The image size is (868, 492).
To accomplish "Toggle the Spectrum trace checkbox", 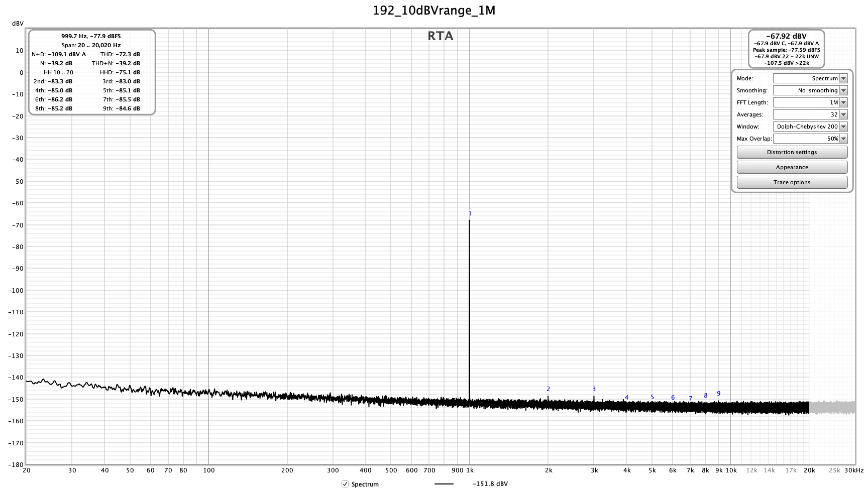I will pyautogui.click(x=345, y=484).
